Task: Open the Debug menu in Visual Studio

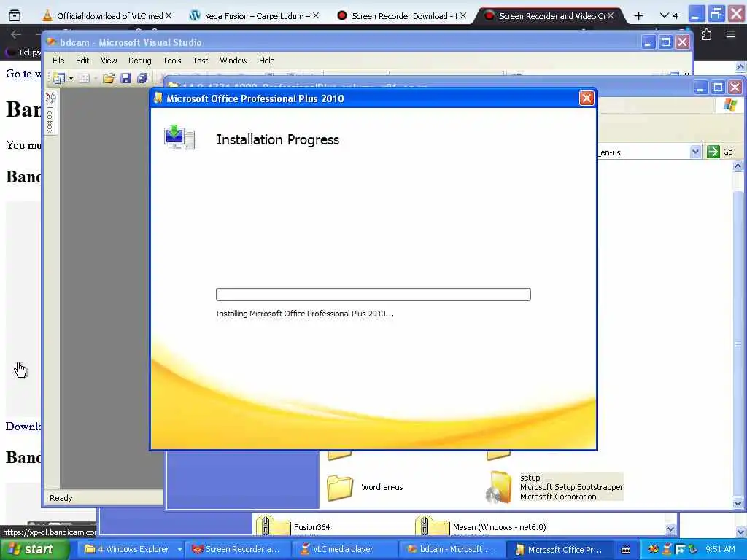Action: pos(139,61)
